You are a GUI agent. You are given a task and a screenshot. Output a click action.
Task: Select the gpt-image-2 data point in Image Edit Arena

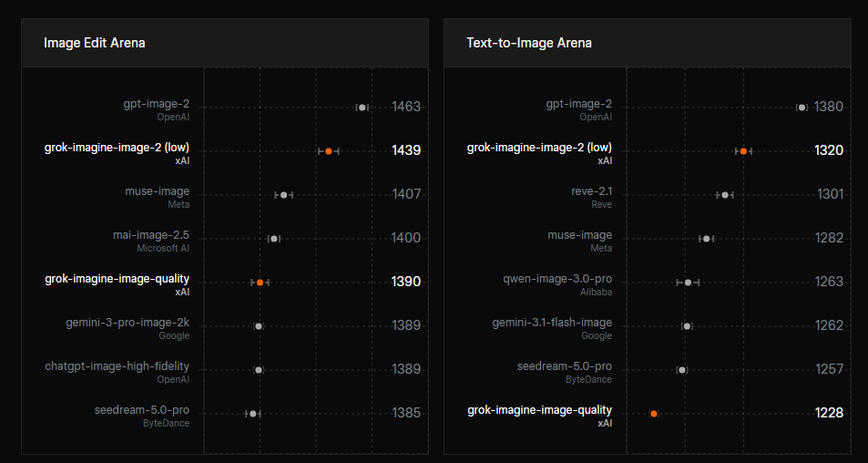362,108
